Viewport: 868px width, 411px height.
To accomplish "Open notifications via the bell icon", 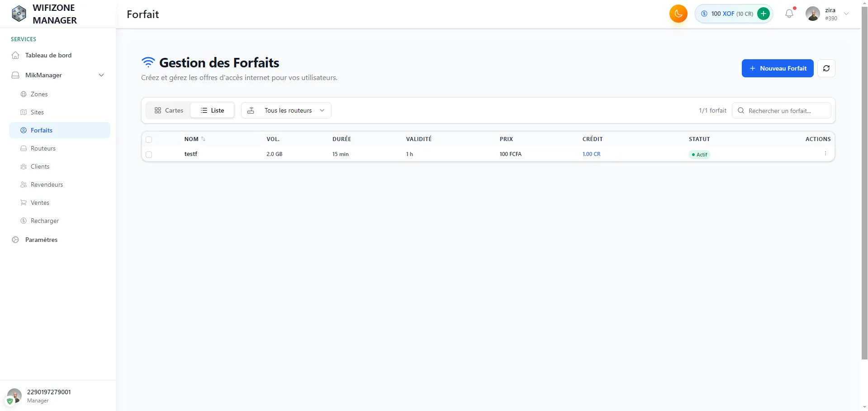I will (789, 13).
